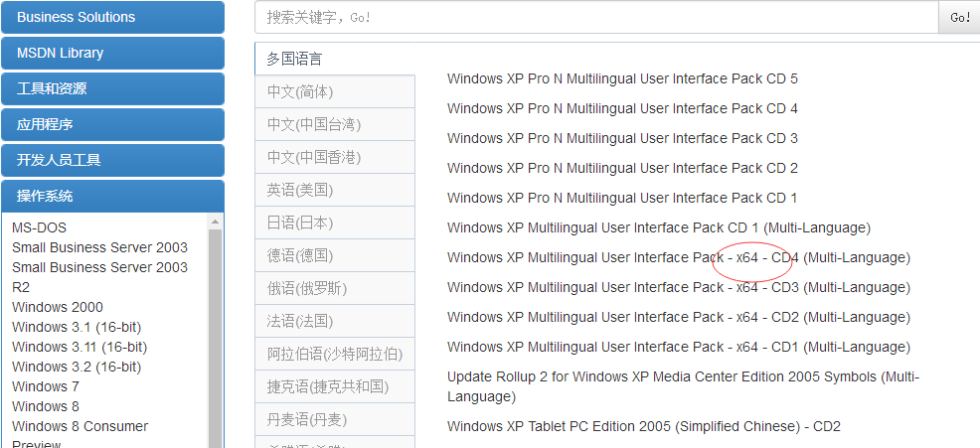Select Windows 7 in the OS list

pos(46,386)
